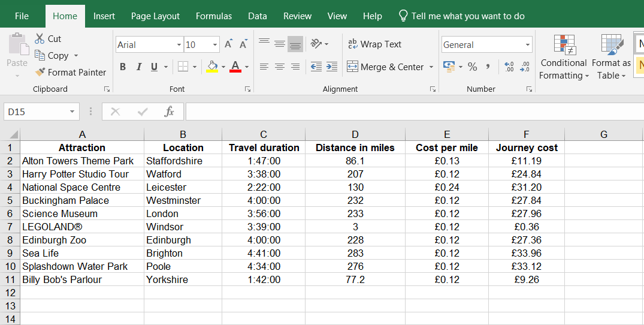Toggle Underline formatting
644x325 pixels.
(154, 67)
